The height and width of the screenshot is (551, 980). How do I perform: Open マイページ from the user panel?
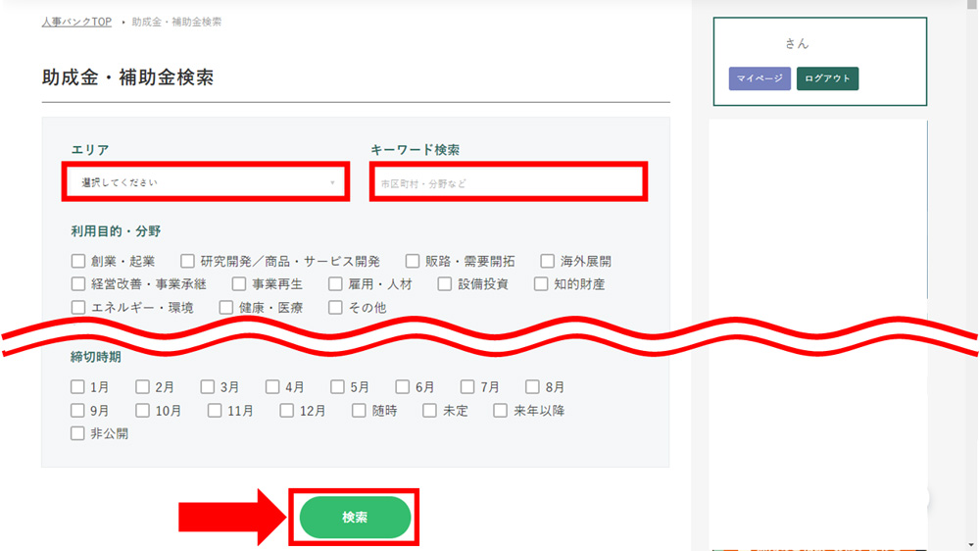[759, 78]
